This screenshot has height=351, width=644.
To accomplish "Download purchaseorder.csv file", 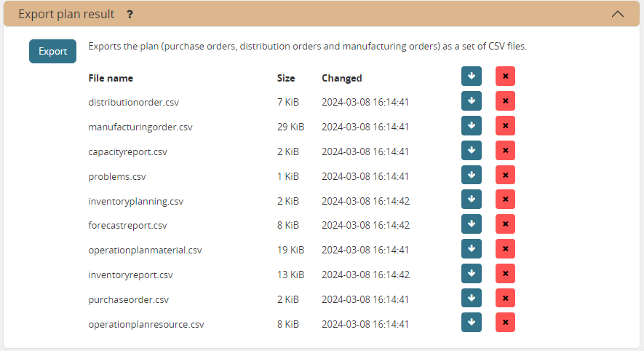I will [x=471, y=299].
